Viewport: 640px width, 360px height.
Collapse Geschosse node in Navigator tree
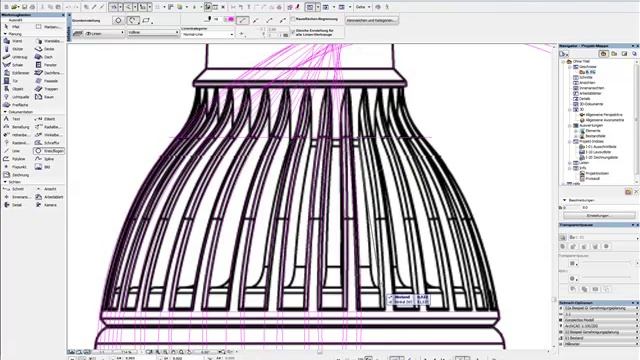570,67
